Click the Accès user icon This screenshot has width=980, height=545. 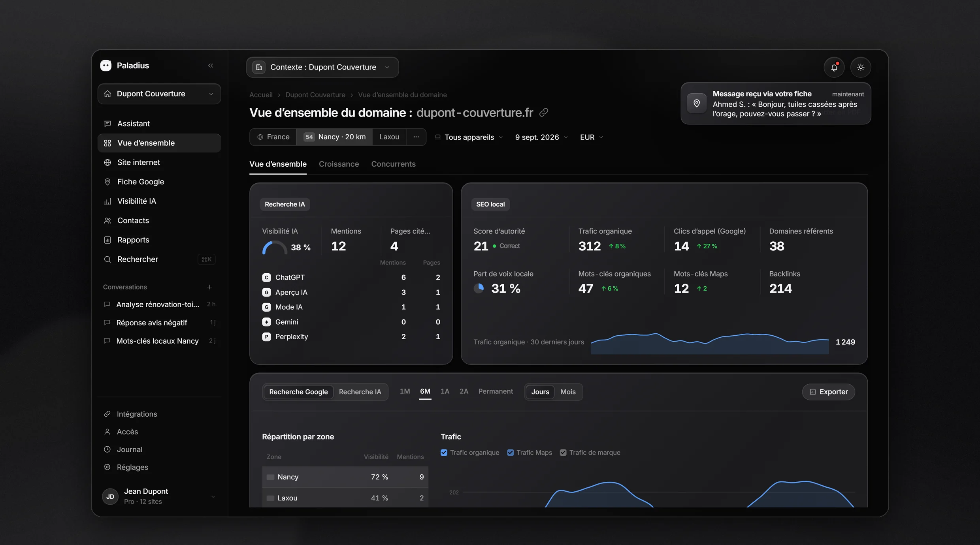tap(107, 432)
